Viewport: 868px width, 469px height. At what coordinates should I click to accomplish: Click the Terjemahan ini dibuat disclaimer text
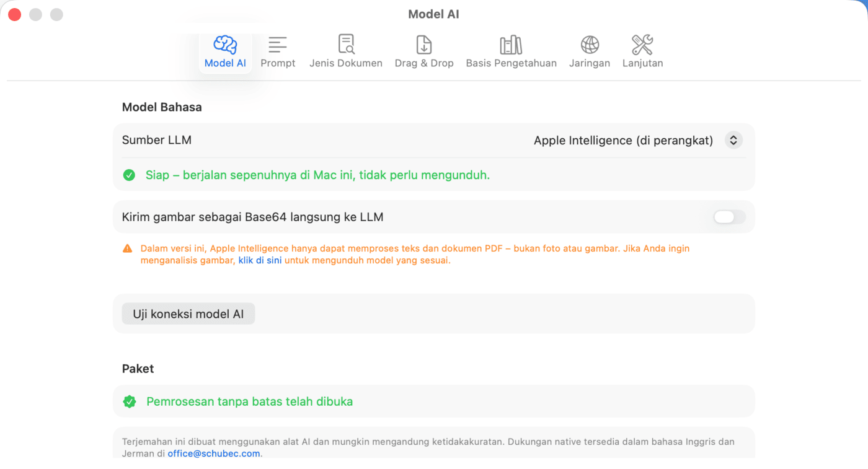[x=428, y=448]
